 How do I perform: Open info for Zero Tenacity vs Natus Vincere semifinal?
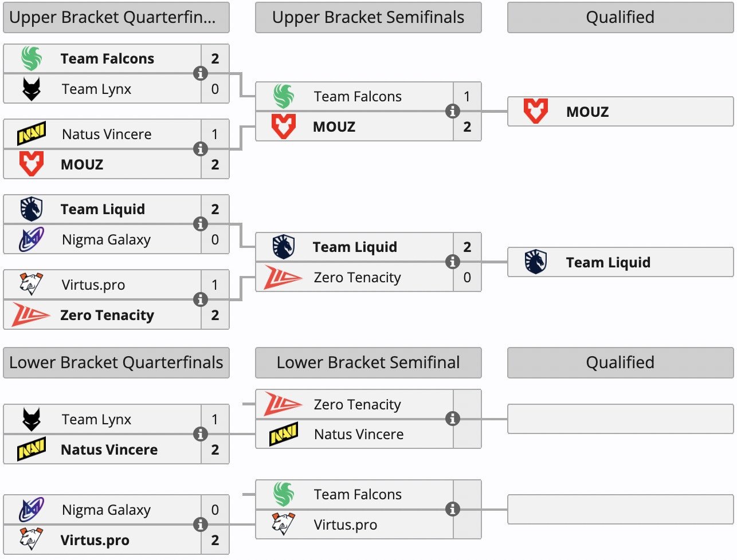click(x=452, y=419)
